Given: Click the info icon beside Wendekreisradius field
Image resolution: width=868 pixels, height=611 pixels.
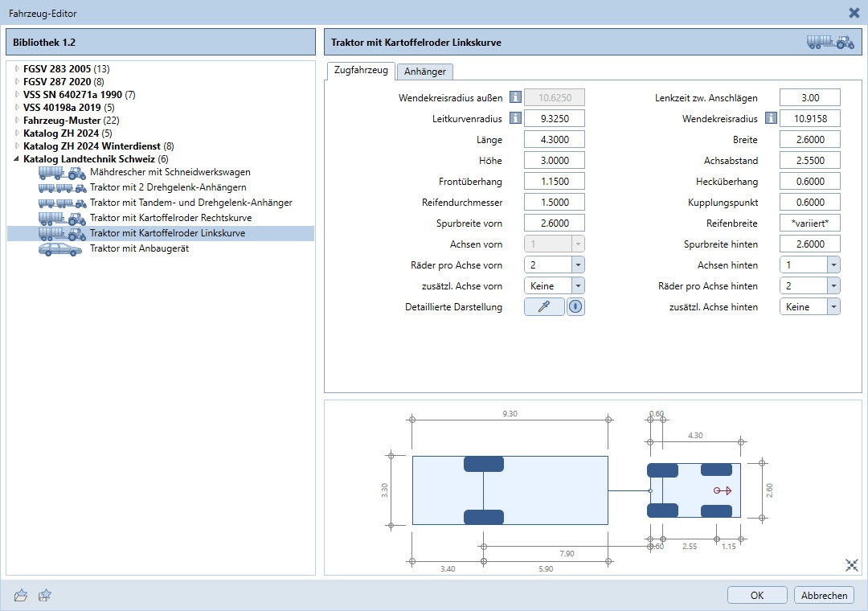Looking at the screenshot, I should coord(771,119).
